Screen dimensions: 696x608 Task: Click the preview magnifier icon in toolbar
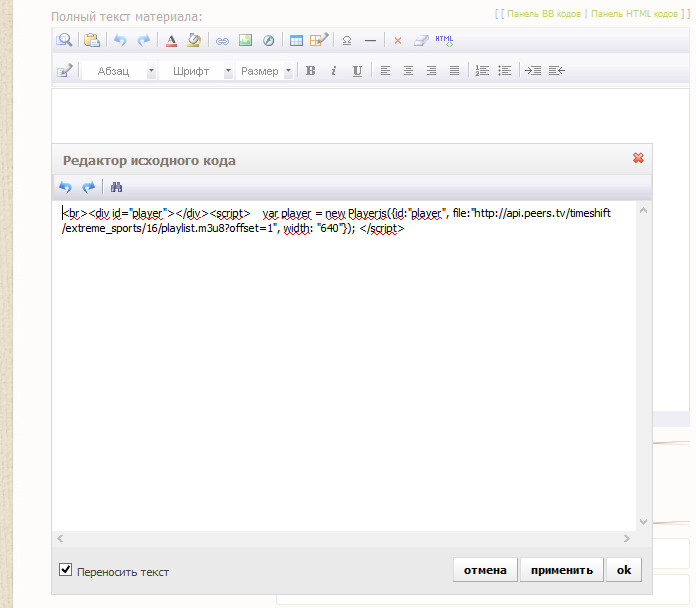(x=64, y=40)
